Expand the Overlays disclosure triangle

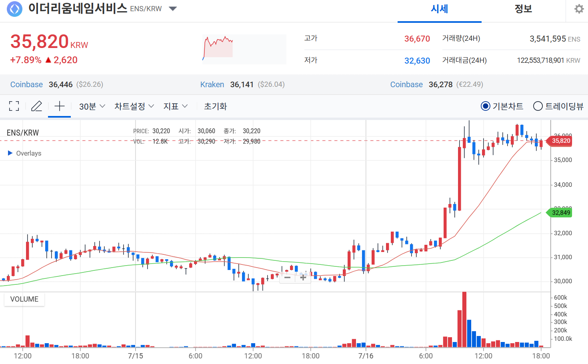(10, 153)
